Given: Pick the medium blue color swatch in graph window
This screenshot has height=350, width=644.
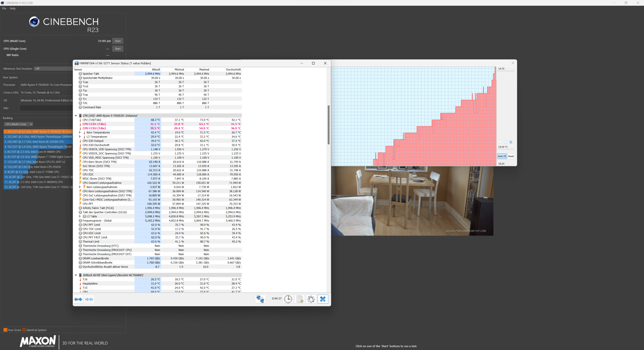Looking at the screenshot, I should coord(511,142).
